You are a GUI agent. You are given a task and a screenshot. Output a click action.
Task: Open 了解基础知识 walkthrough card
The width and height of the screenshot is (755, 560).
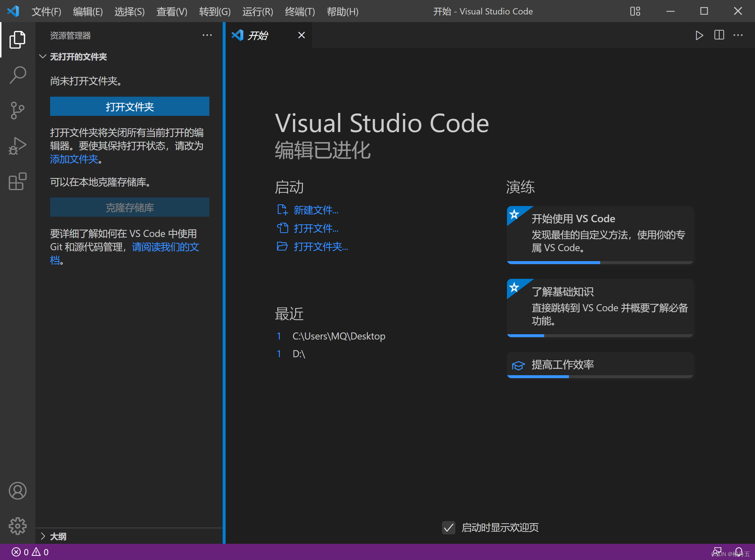(x=600, y=308)
